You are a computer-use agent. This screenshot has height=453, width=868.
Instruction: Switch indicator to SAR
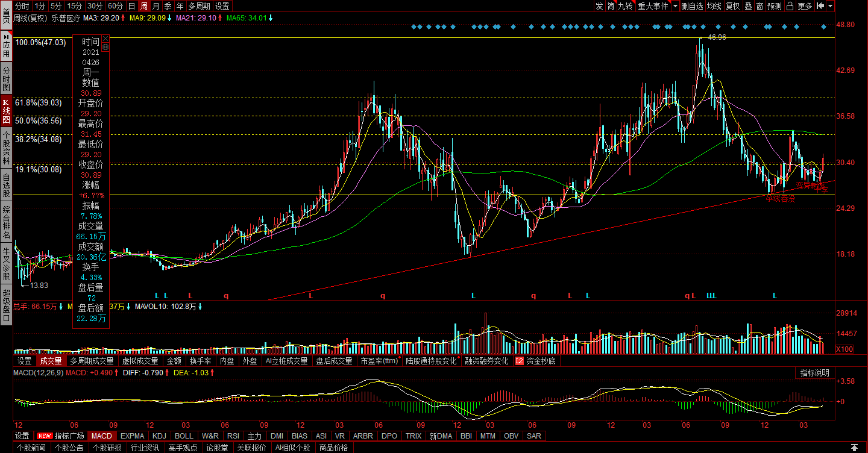click(x=534, y=436)
